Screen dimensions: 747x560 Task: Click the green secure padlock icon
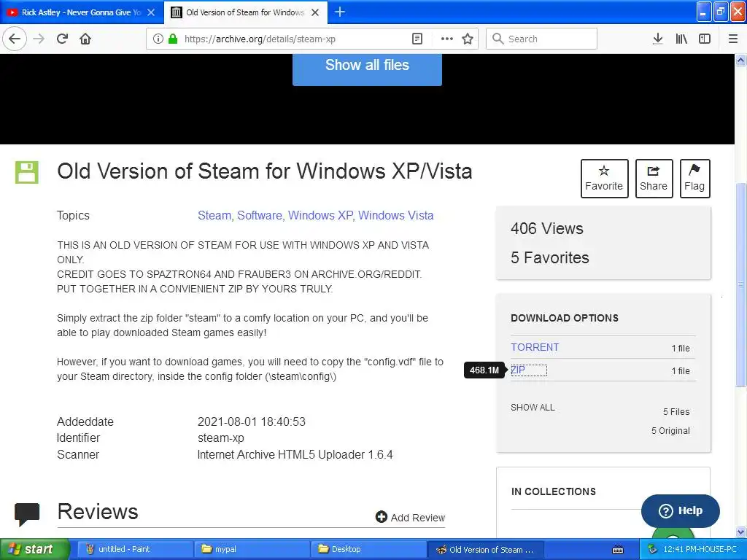(x=173, y=39)
